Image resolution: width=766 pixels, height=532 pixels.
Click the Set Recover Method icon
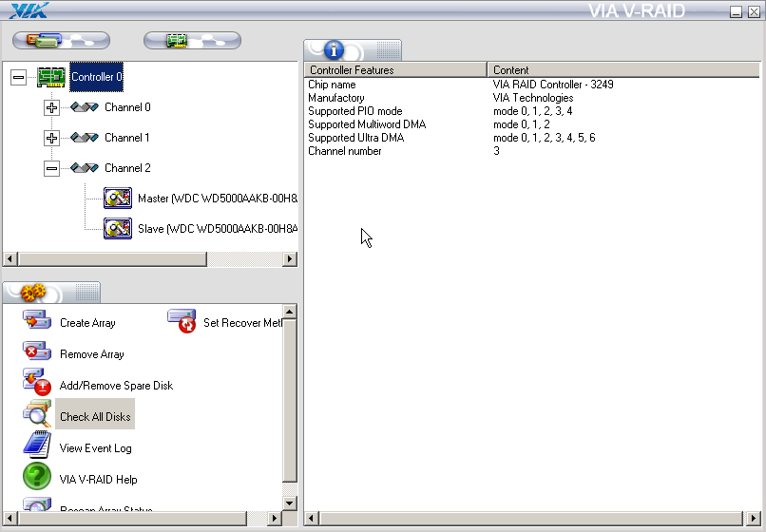pyautogui.click(x=182, y=321)
